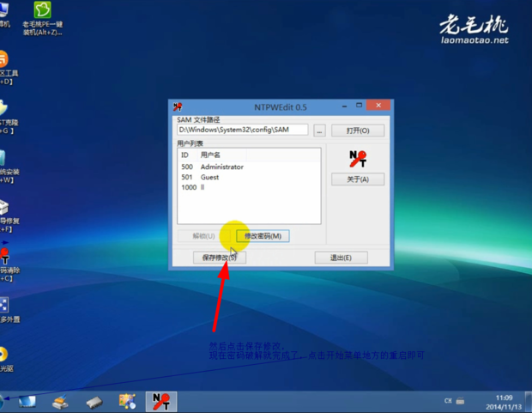Open the virtual CD drive (光驱) desktop icon
Viewport: 532px width, 413px height.
click(x=5, y=360)
